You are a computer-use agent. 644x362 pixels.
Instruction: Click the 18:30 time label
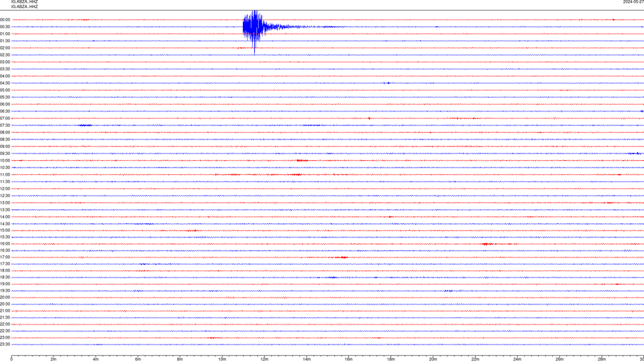point(5,278)
